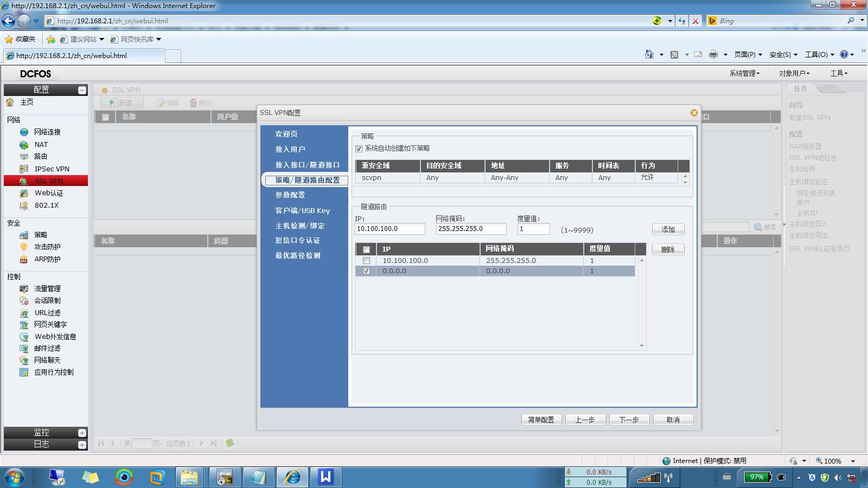Click the 攻击防护 shield icon

tap(24, 247)
